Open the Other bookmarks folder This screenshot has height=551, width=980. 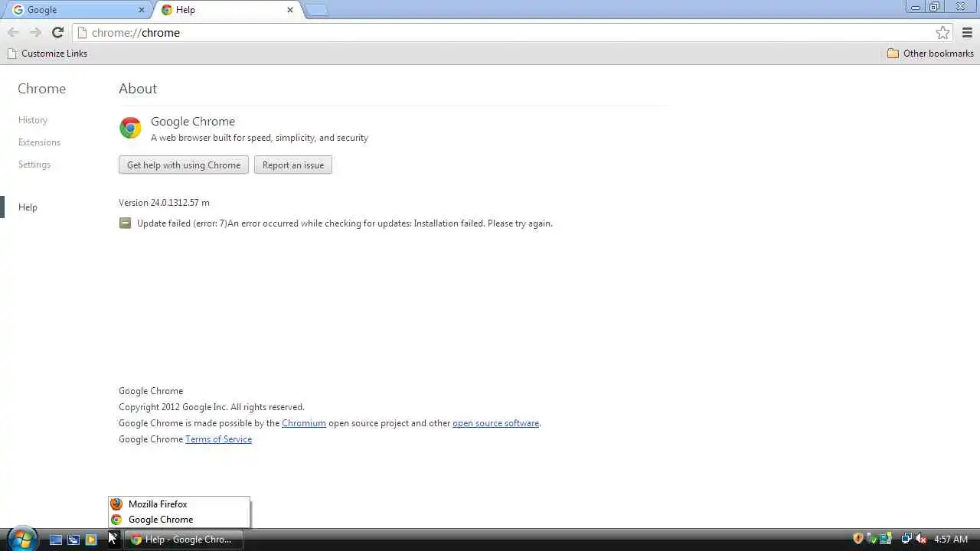(930, 54)
